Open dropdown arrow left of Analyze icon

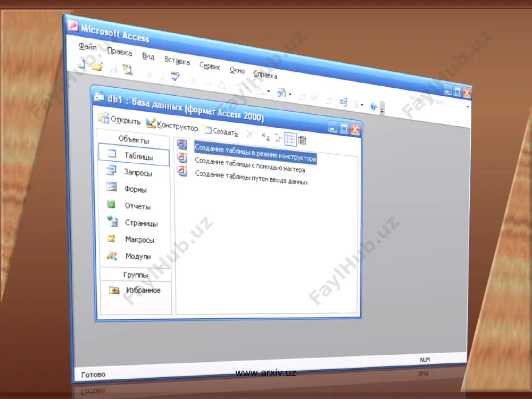coord(269,91)
